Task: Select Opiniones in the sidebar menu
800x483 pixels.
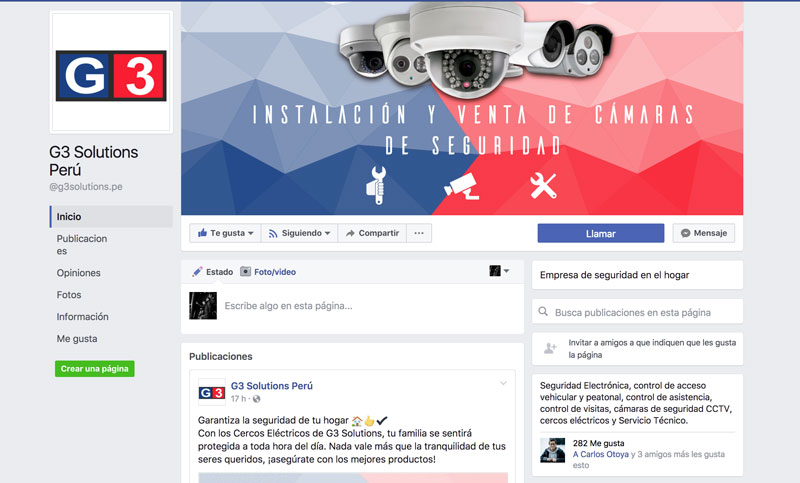Action: click(79, 273)
